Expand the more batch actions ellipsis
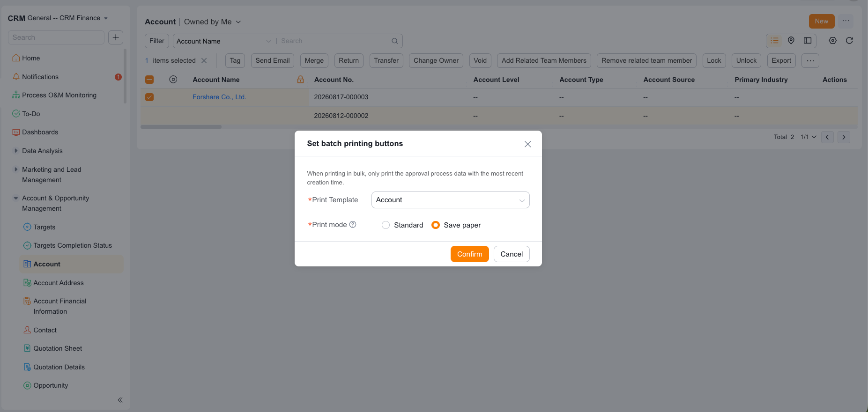 [810, 60]
